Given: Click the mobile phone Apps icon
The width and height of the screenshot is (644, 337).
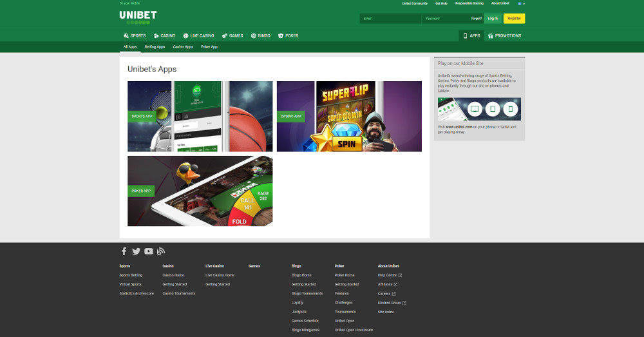Looking at the screenshot, I should tap(466, 35).
